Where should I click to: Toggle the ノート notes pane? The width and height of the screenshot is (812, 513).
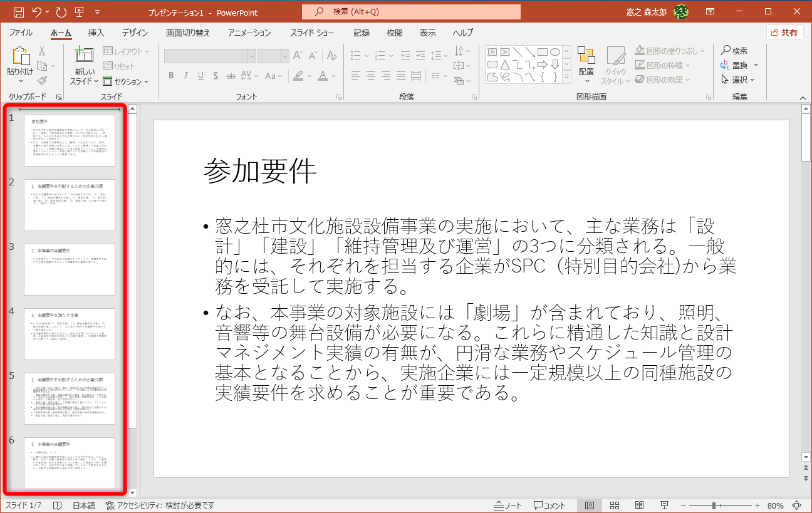tap(508, 505)
